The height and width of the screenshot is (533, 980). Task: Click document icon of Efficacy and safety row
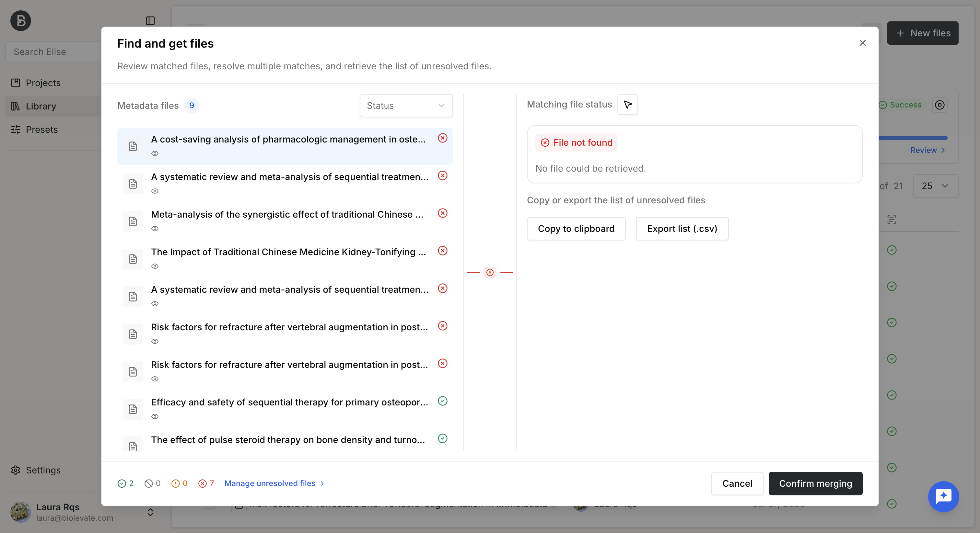(x=133, y=409)
